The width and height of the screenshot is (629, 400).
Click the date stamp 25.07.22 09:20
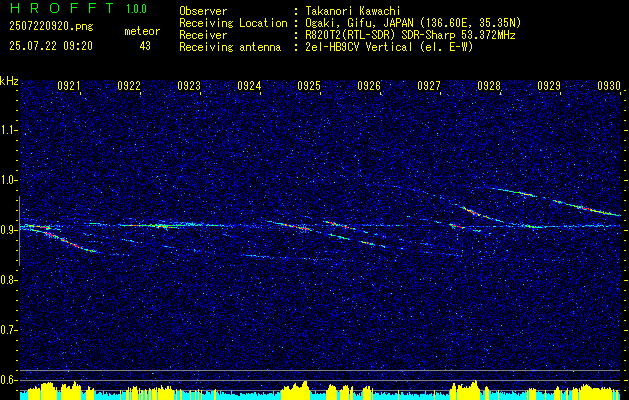51,46
